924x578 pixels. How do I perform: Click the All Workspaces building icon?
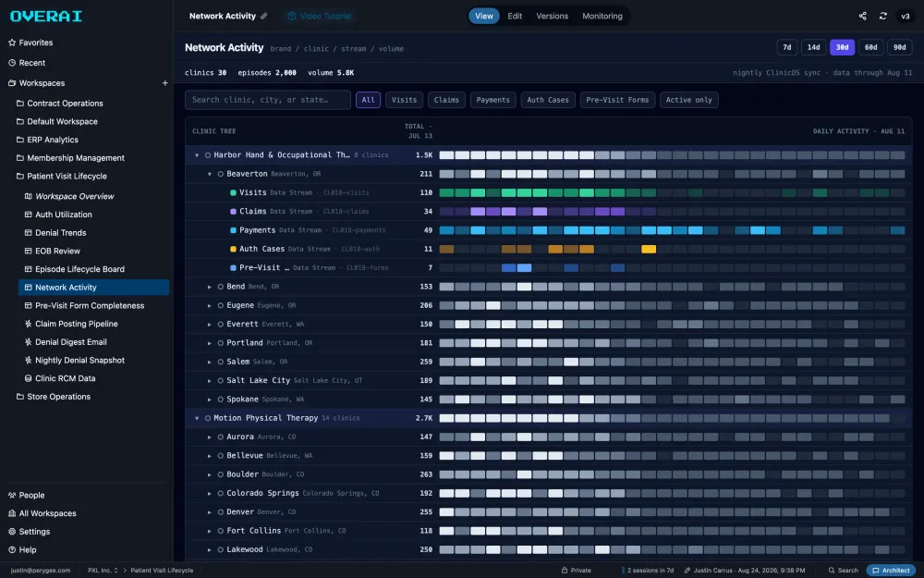click(12, 513)
